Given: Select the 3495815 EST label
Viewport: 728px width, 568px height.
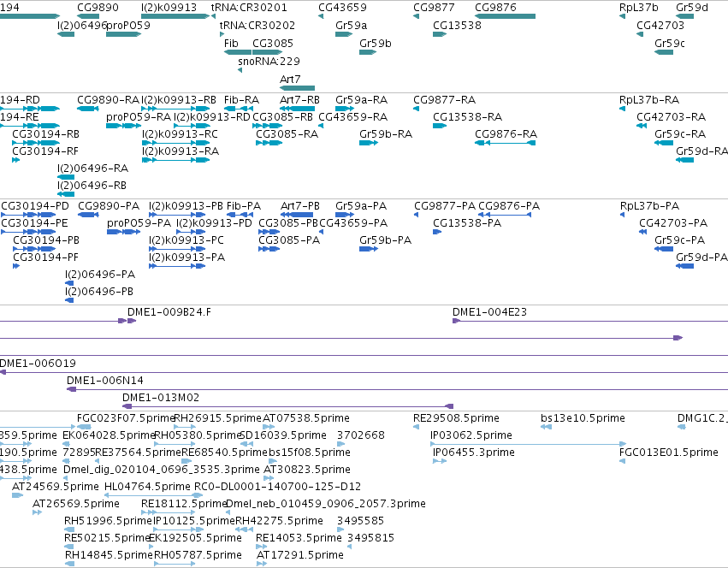Looking at the screenshot, I should coord(370,538).
